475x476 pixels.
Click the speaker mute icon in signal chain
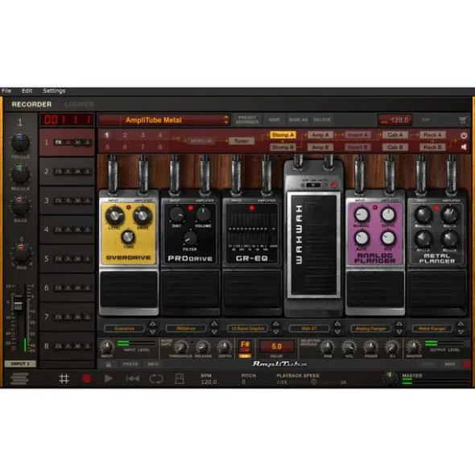(464, 147)
